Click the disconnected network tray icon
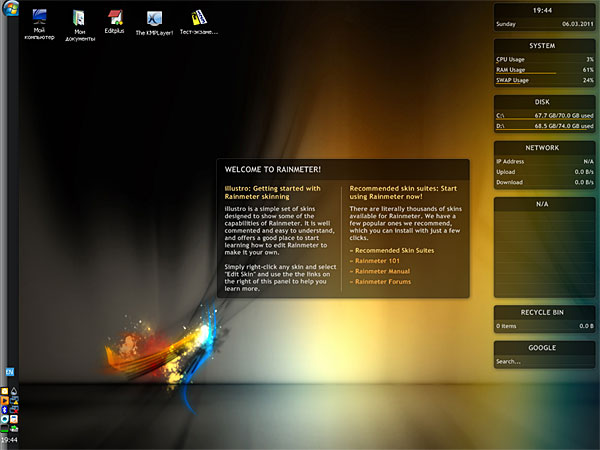Viewport: 600px width, 450px height. tap(14, 410)
